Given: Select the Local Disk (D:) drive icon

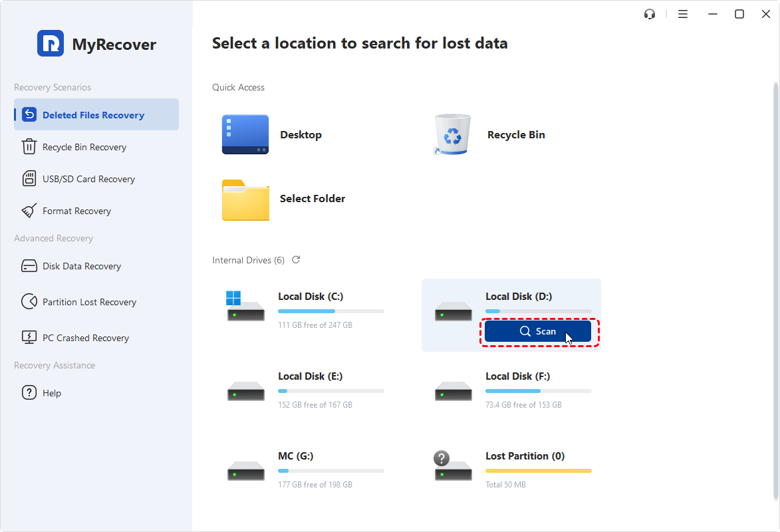Looking at the screenshot, I should pos(454,311).
